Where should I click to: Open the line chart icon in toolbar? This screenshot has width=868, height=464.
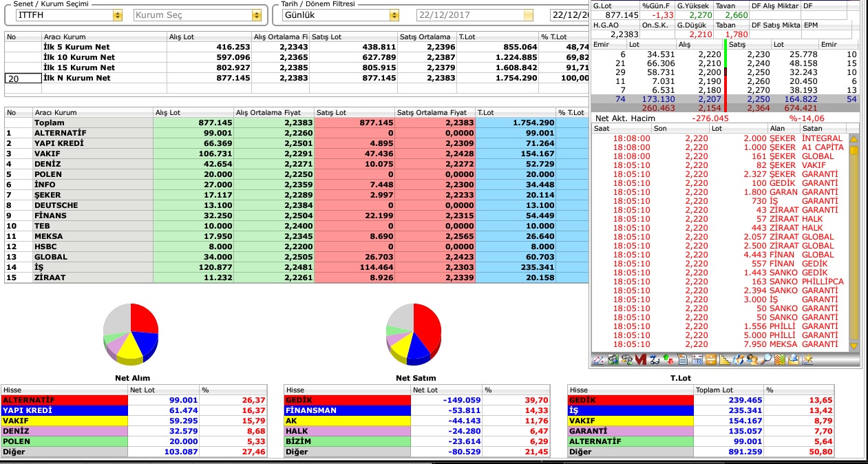click(x=598, y=359)
